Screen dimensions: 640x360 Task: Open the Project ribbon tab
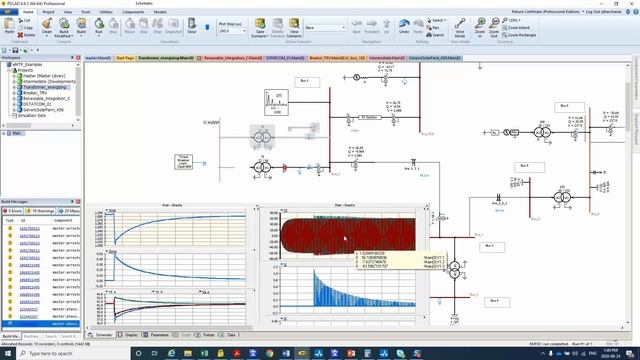[48, 12]
